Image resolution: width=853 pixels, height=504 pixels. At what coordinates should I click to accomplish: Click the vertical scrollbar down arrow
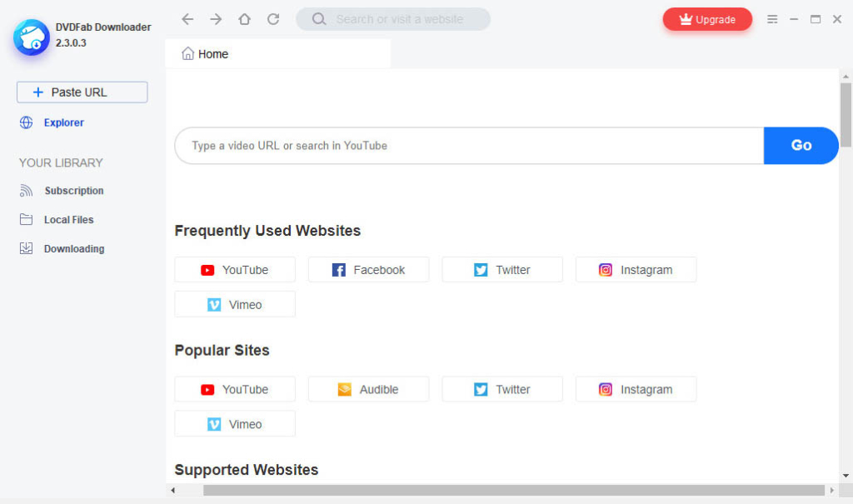[x=846, y=476]
